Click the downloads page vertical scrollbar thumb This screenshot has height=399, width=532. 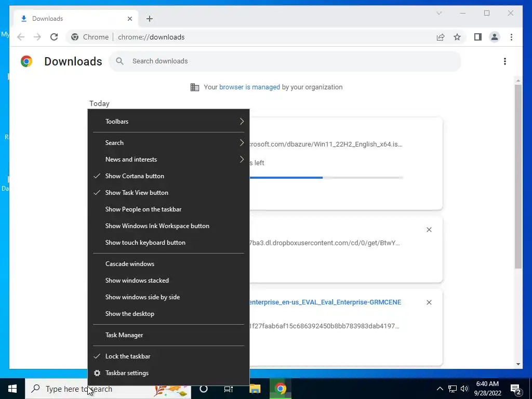tap(518, 177)
